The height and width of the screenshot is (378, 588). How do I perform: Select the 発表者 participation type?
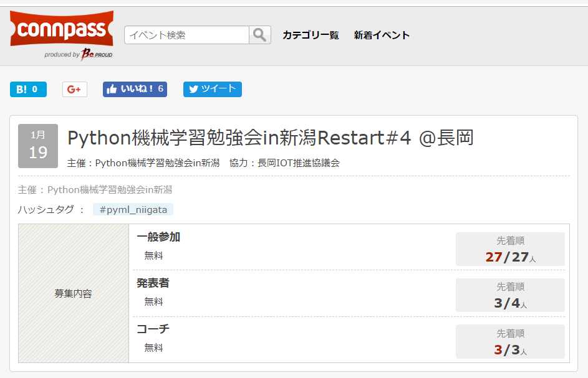(x=153, y=283)
